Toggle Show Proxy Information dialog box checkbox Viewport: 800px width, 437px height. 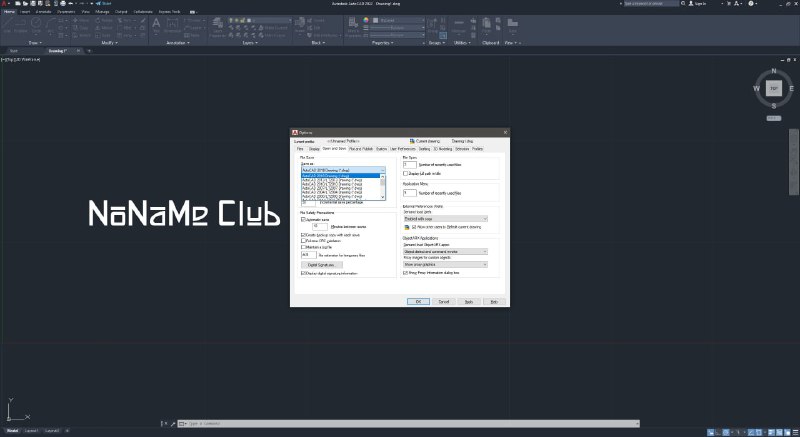(406, 273)
